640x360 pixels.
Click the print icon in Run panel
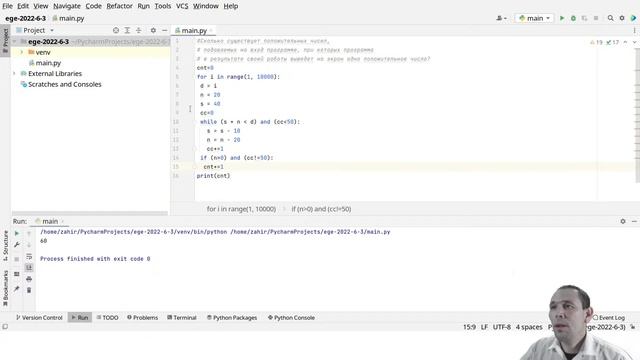pyautogui.click(x=29, y=279)
